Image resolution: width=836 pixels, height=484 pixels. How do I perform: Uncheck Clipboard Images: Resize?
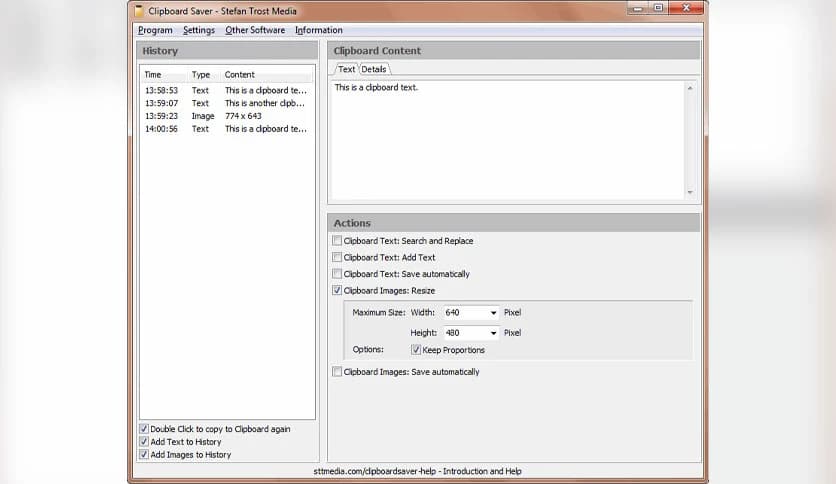coord(337,291)
